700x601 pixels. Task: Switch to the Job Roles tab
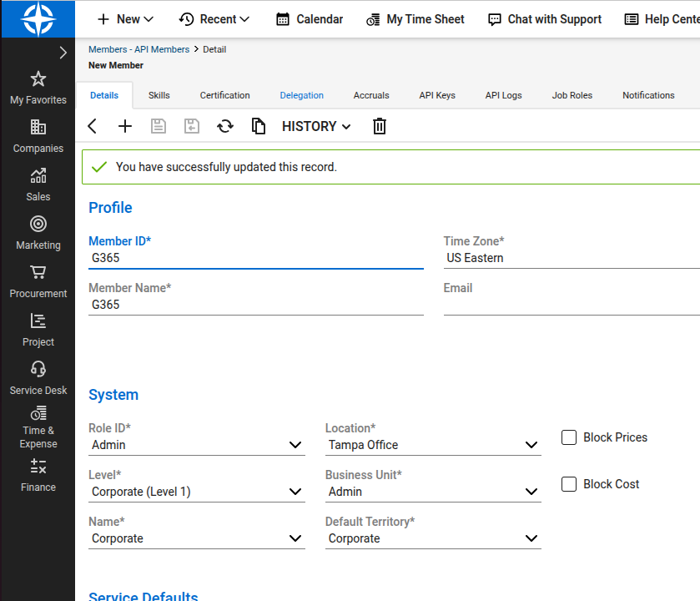(572, 95)
